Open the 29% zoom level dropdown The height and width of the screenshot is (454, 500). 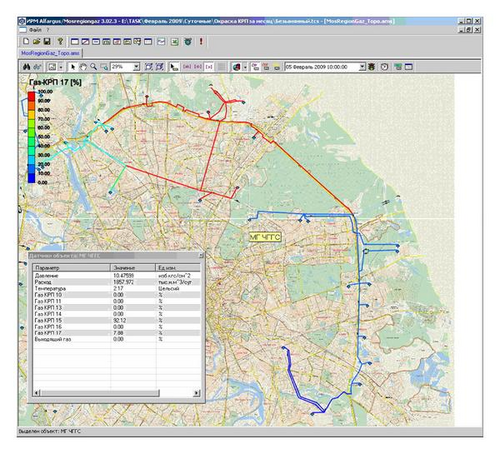pos(136,67)
